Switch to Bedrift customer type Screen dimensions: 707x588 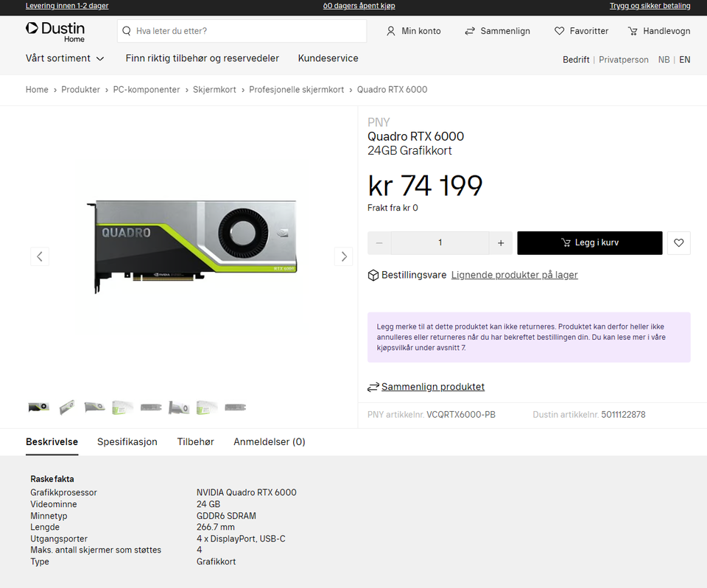[x=576, y=60]
